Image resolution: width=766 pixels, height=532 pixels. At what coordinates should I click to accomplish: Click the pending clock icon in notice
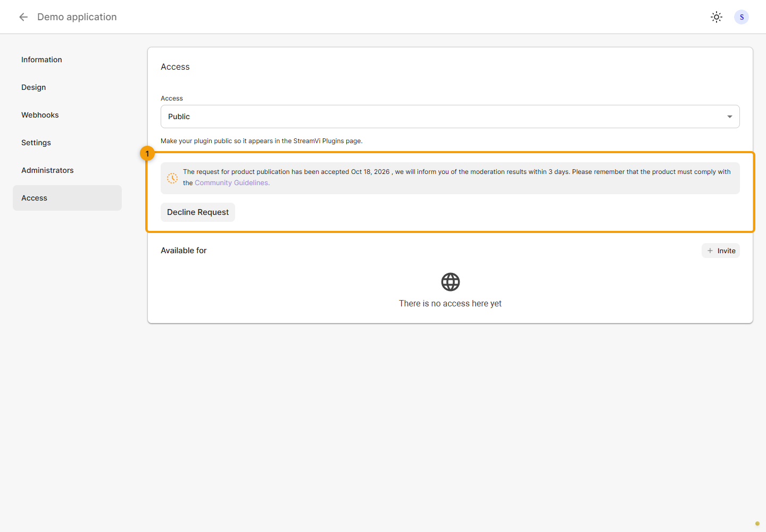(x=172, y=178)
